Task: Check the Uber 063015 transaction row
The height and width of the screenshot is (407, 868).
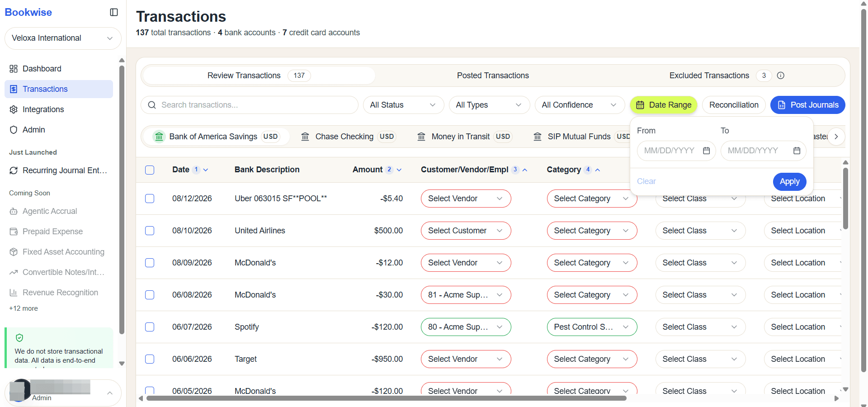Action: [x=150, y=199]
